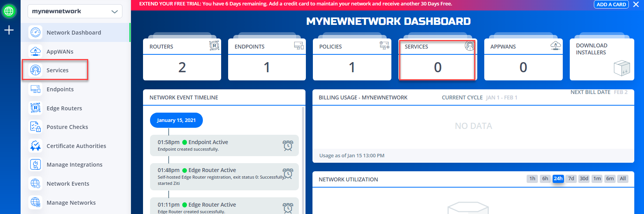Click 'Usage as of Jan 15 13:00 PM' text
The height and width of the screenshot is (214, 644).
pos(352,155)
